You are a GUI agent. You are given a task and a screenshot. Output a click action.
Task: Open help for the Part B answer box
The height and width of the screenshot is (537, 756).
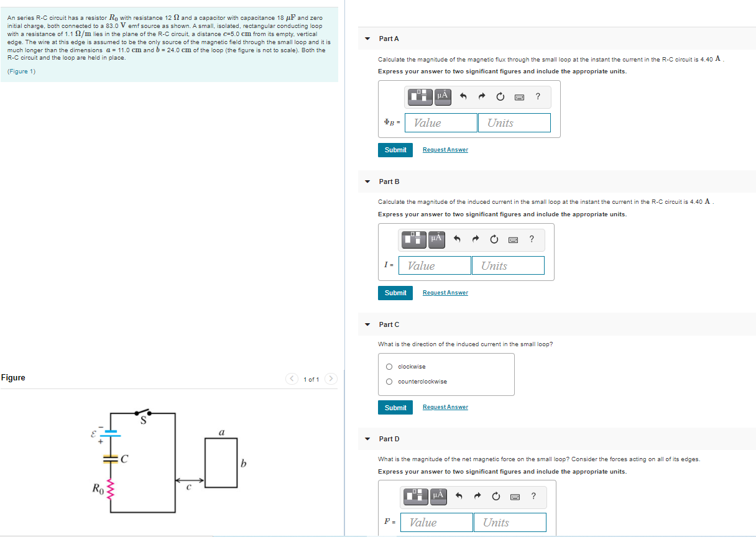(x=531, y=240)
